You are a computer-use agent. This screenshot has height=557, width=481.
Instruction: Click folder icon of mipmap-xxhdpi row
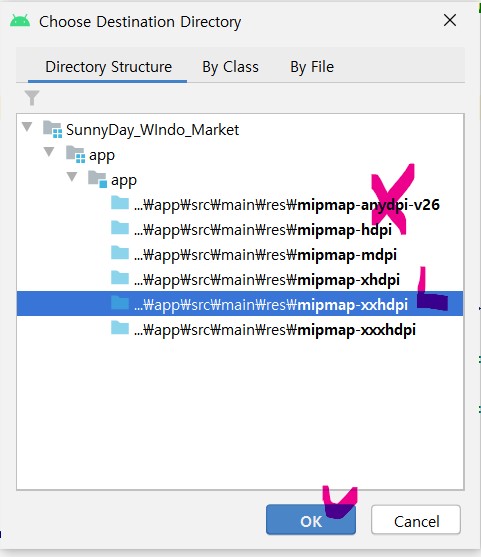120,303
